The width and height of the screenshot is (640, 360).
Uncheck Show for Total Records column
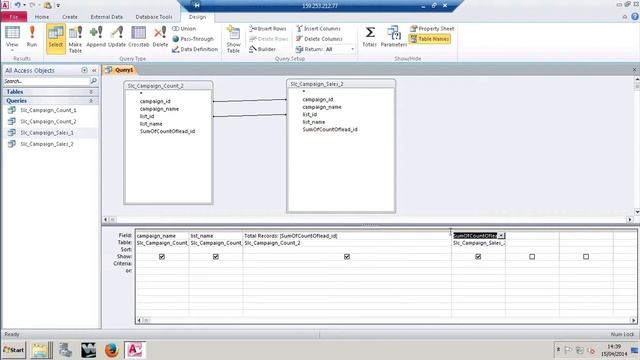[347, 257]
